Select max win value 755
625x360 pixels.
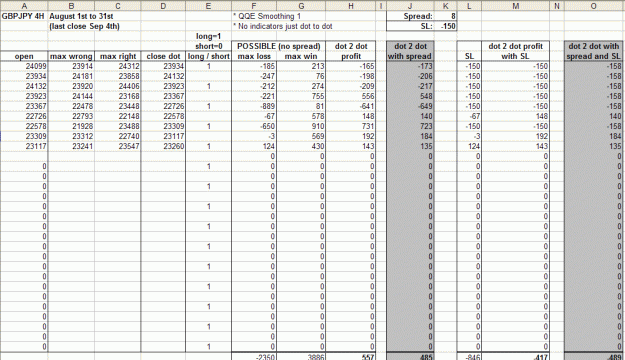(301, 96)
